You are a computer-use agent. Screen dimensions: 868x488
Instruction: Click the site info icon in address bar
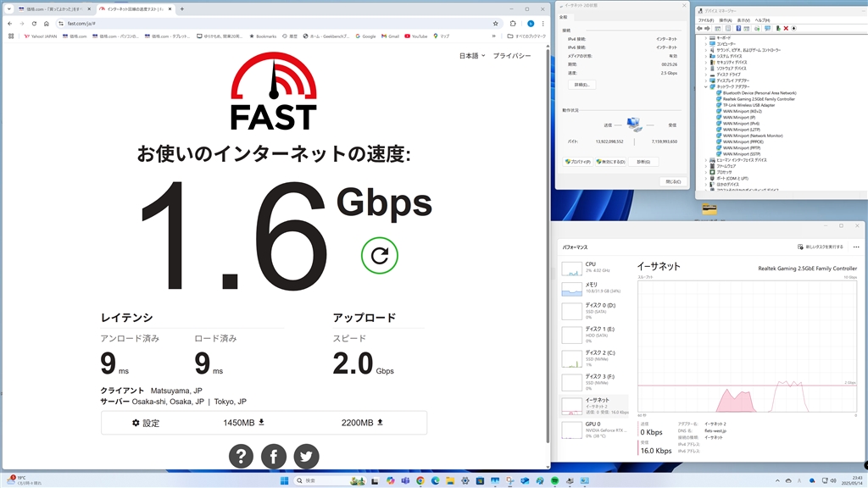tap(61, 24)
